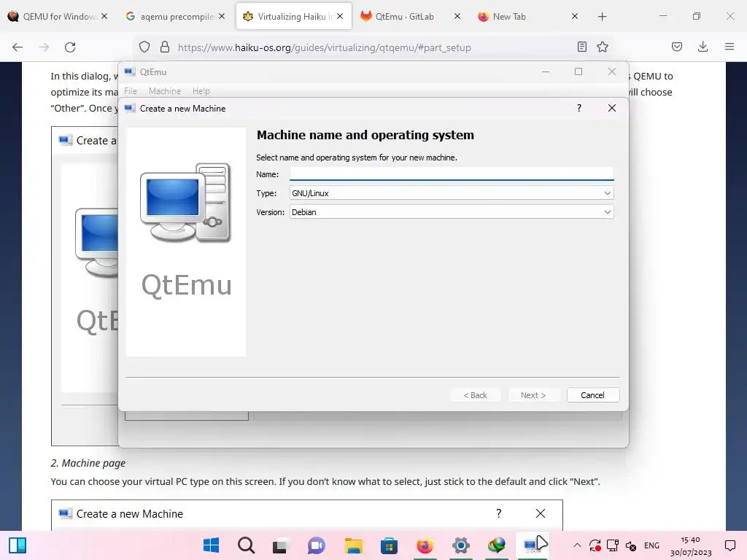Open the Type dropdown showing GNU/Linux
747x560 pixels.
pyautogui.click(x=451, y=192)
